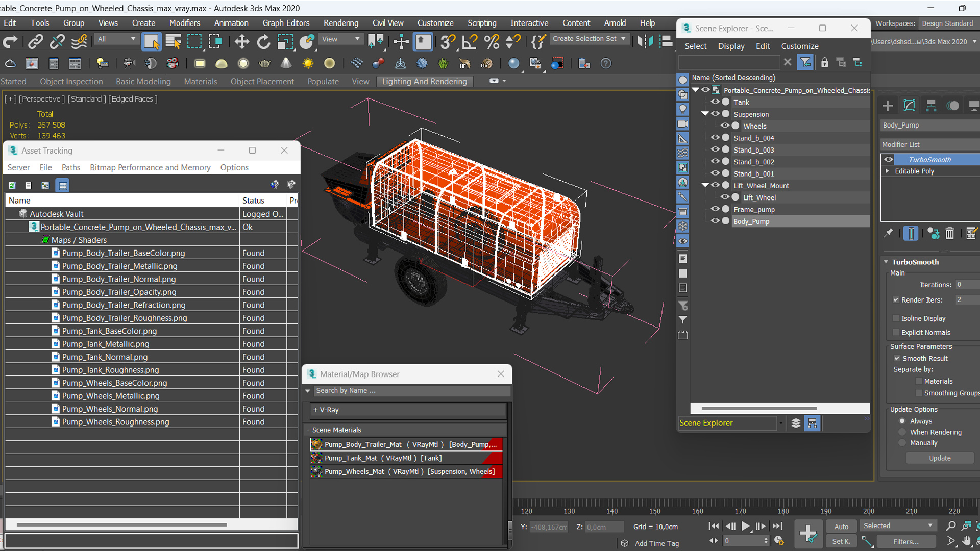Click the Iterations value field
Image resolution: width=980 pixels, height=551 pixels.
(967, 285)
